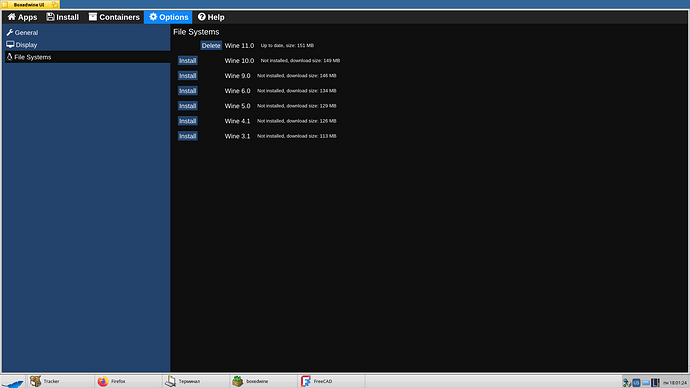Click the Wine 3.1 label
The height and width of the screenshot is (388, 690).
pyautogui.click(x=237, y=136)
